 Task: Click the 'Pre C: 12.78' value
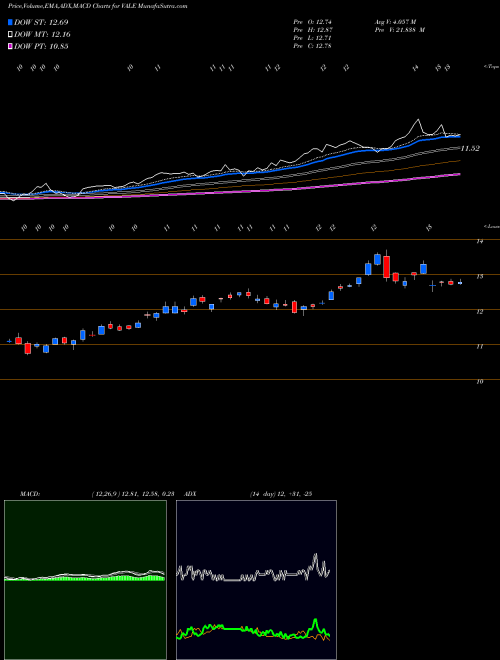pyautogui.click(x=313, y=46)
